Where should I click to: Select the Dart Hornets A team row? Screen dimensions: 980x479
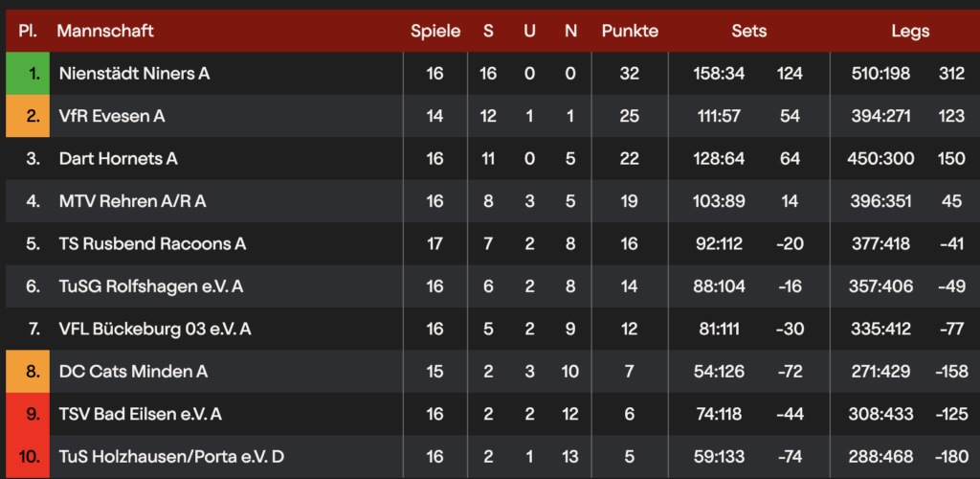(119, 159)
